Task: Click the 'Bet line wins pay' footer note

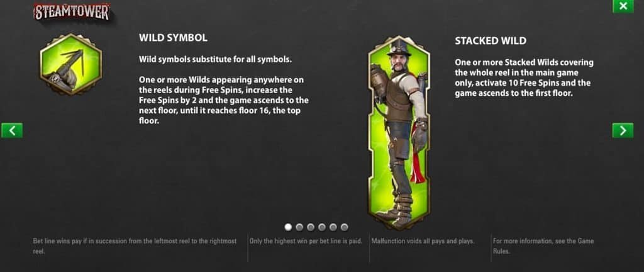Action: tap(135, 246)
